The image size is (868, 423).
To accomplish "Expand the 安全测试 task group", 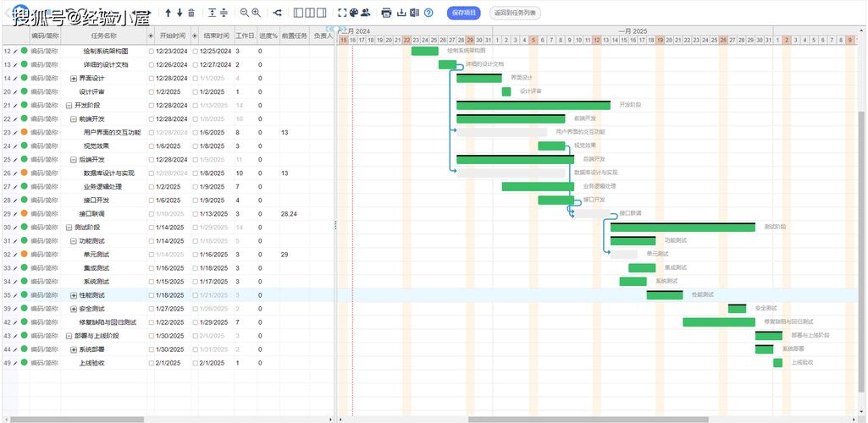I will click(x=74, y=309).
